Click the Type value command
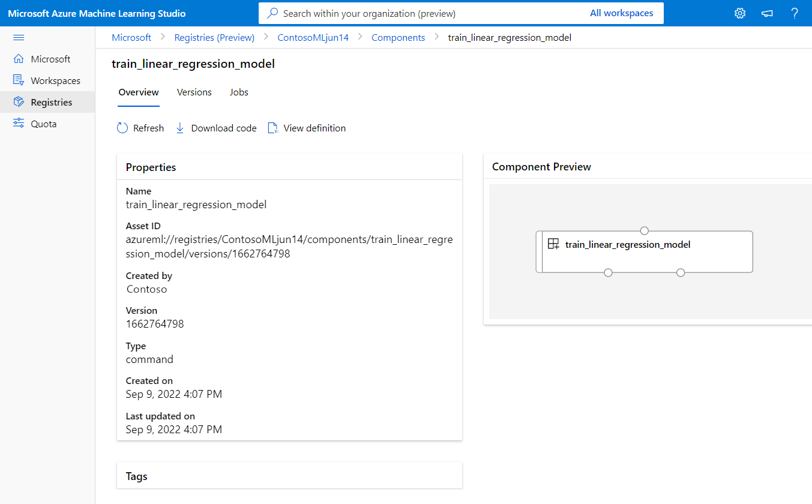This screenshot has width=812, height=504. pos(149,359)
